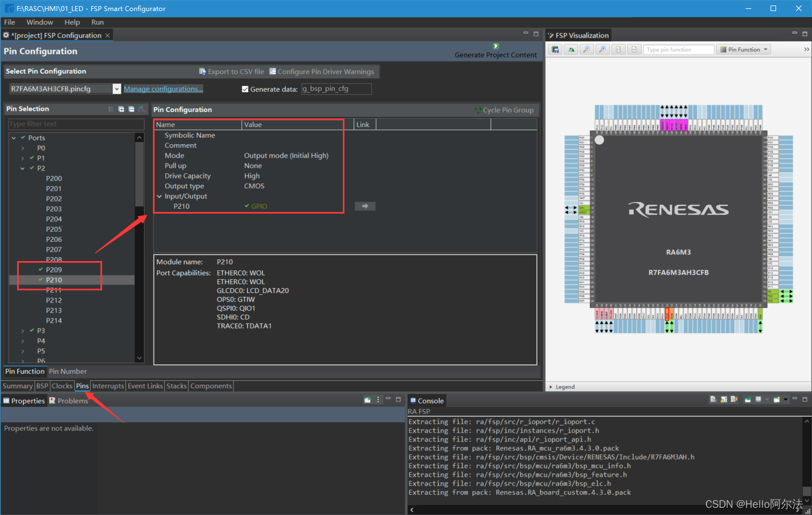Open the R7FA6M3AH3CFB.pincfg dropdown
The image size is (812, 515).
pyautogui.click(x=116, y=89)
